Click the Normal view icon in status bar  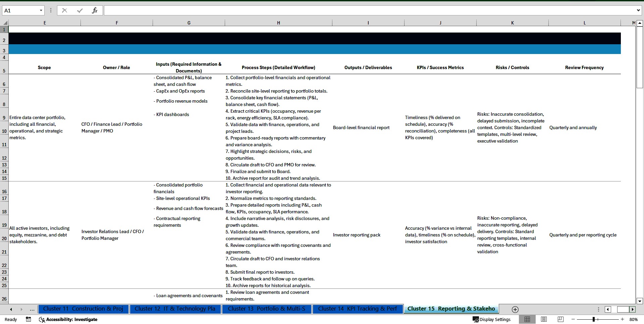[x=527, y=319]
